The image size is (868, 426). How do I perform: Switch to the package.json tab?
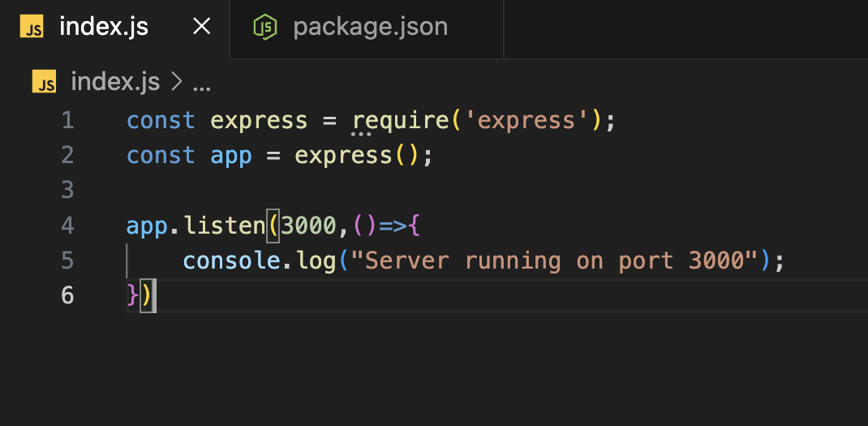coord(369,27)
